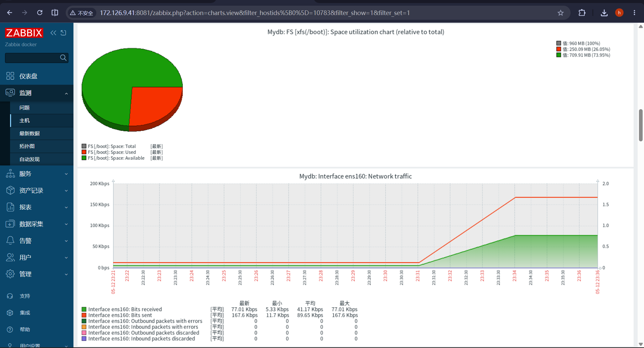Click the 支持 support headset icon

click(x=10, y=296)
